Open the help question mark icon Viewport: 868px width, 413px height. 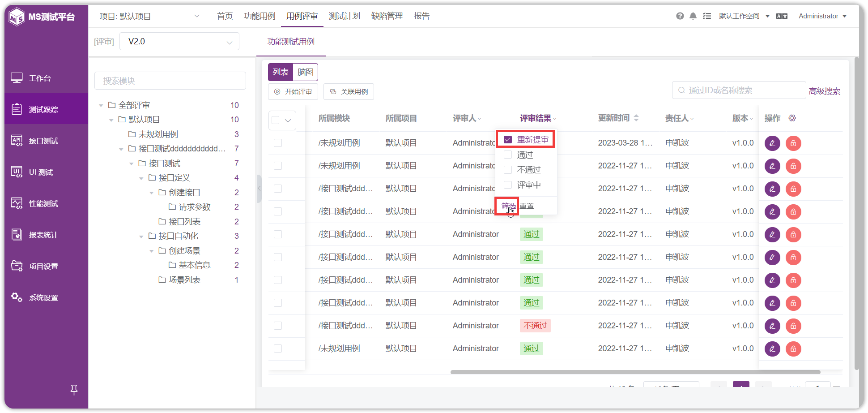pos(680,16)
